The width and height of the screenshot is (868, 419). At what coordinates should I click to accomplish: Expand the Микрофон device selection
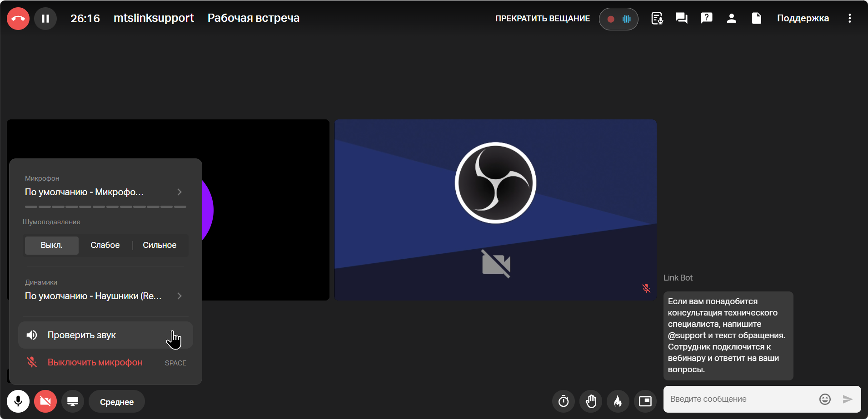(x=105, y=192)
